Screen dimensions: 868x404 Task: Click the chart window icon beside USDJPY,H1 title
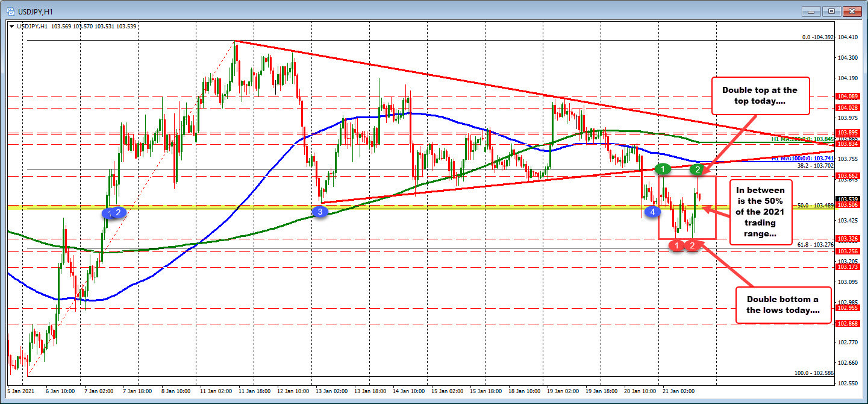click(x=10, y=11)
